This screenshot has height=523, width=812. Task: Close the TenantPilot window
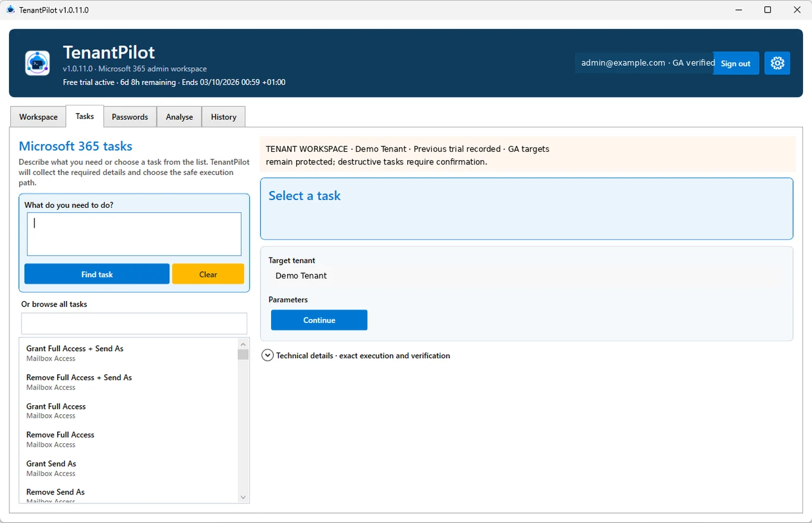[x=797, y=10]
